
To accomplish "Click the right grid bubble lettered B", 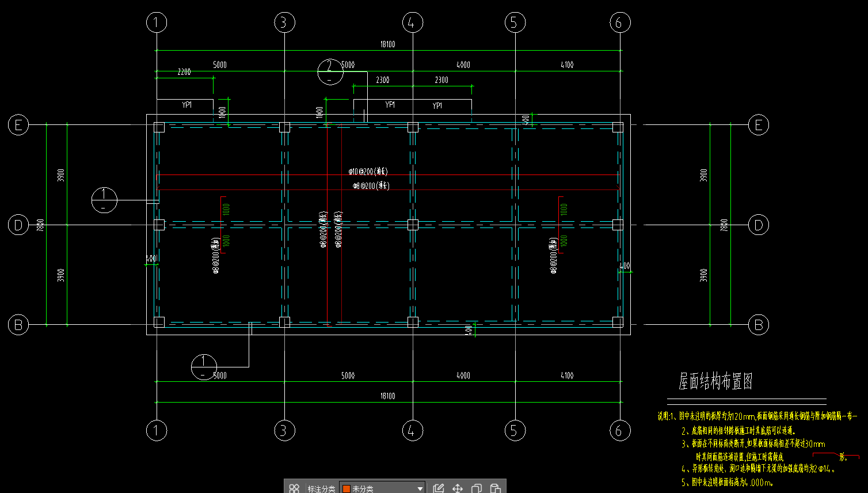I will [758, 325].
